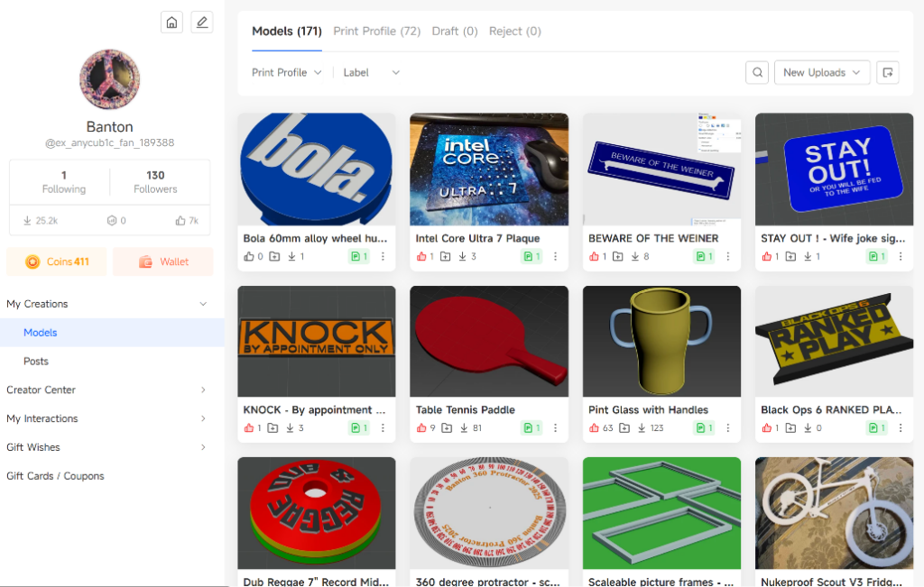924x587 pixels.
Task: Click the Coins 411 button
Action: click(57, 262)
